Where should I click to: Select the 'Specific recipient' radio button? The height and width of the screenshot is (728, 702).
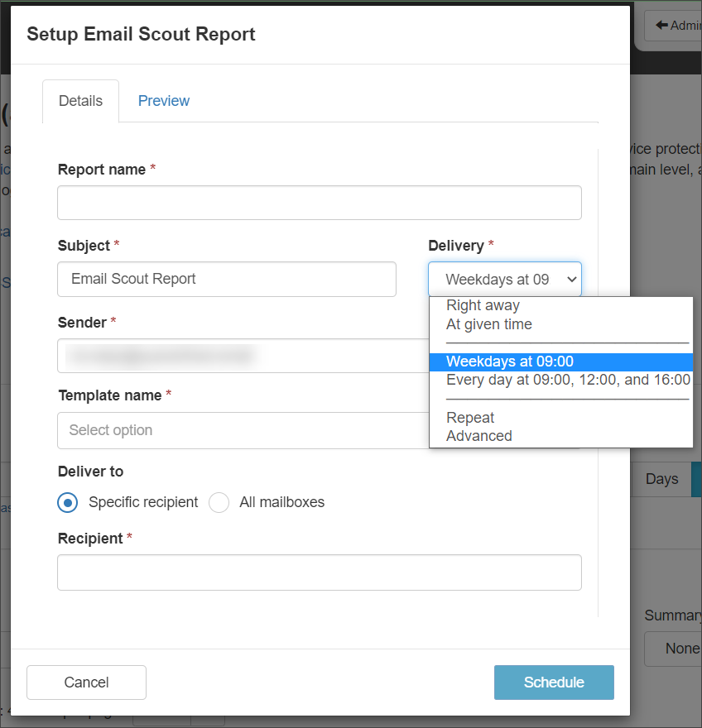(68, 502)
